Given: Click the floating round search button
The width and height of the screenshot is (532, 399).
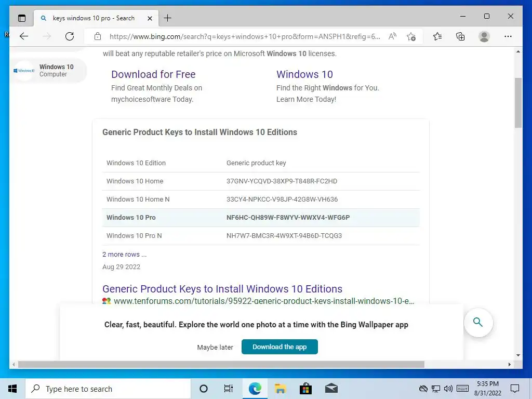Looking at the screenshot, I should 478,322.
